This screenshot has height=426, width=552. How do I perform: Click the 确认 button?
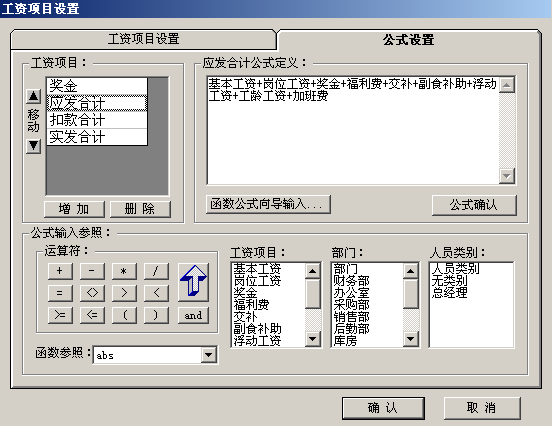pos(383,408)
